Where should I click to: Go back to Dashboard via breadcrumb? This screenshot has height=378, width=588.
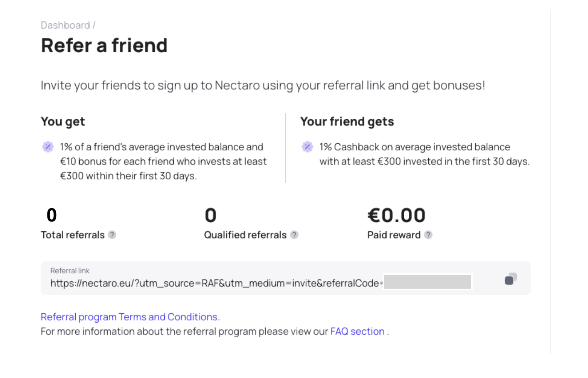(x=65, y=25)
